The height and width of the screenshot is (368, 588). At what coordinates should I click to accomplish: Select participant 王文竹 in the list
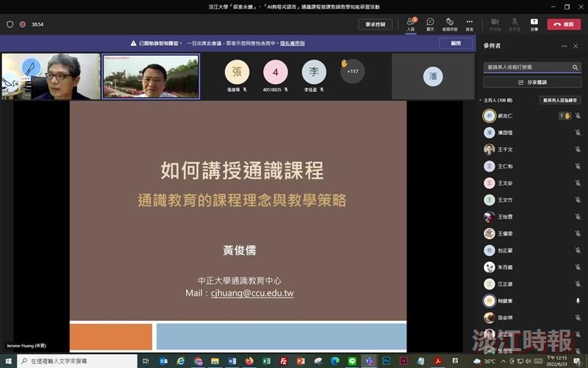(531, 199)
